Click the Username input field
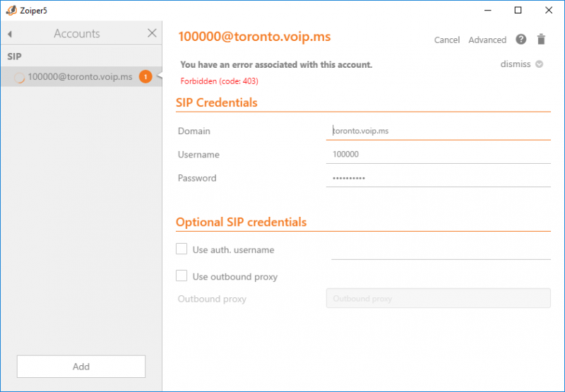Viewport: 565px width, 392px height. click(438, 154)
